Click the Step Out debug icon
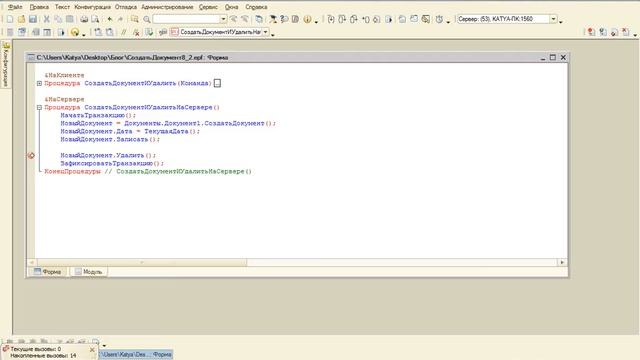Image resolution: width=640 pixels, height=360 pixels. (353, 19)
